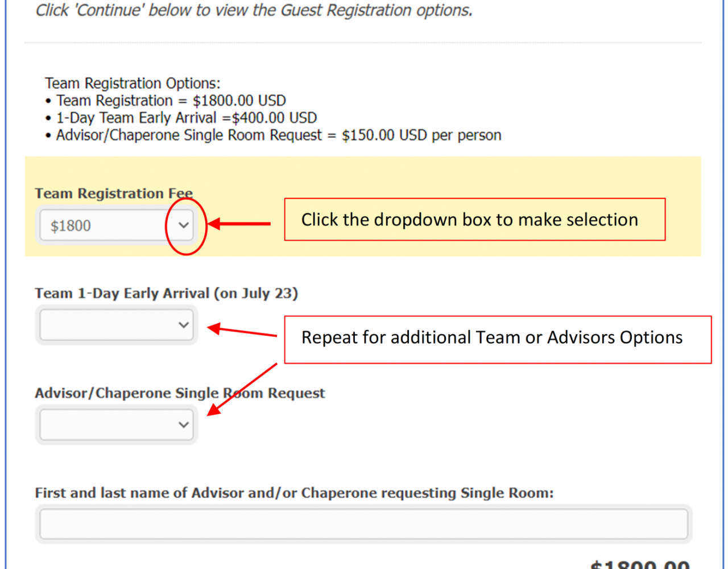This screenshot has width=728, height=569.
Task: Focus the Advisor/Chaperone name input field
Action: point(364,523)
